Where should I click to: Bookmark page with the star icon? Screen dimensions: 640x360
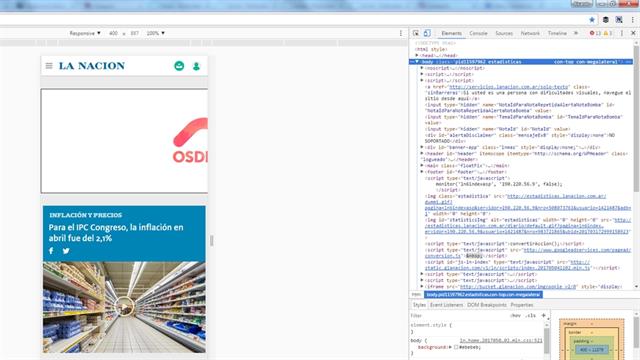click(x=592, y=20)
